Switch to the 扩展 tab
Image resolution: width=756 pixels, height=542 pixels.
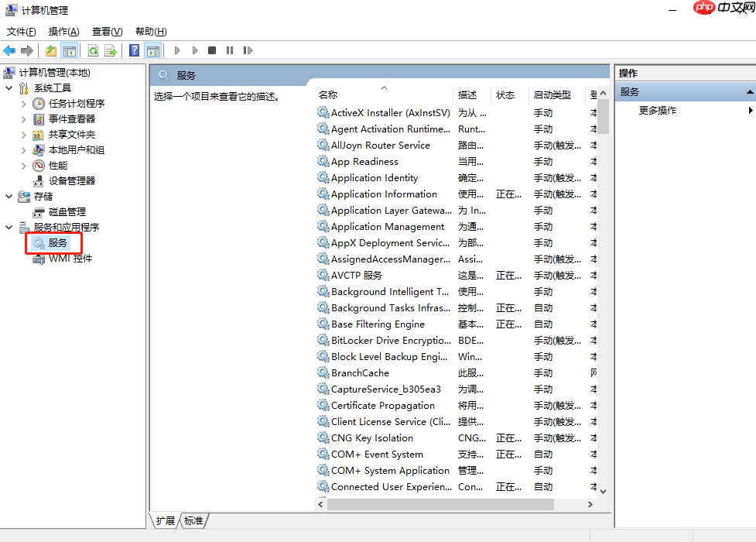[164, 521]
